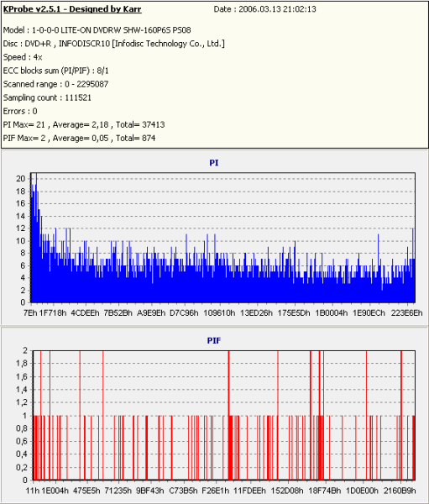Click the Speed 4x line
The height and width of the screenshot is (504, 429).
(23, 57)
